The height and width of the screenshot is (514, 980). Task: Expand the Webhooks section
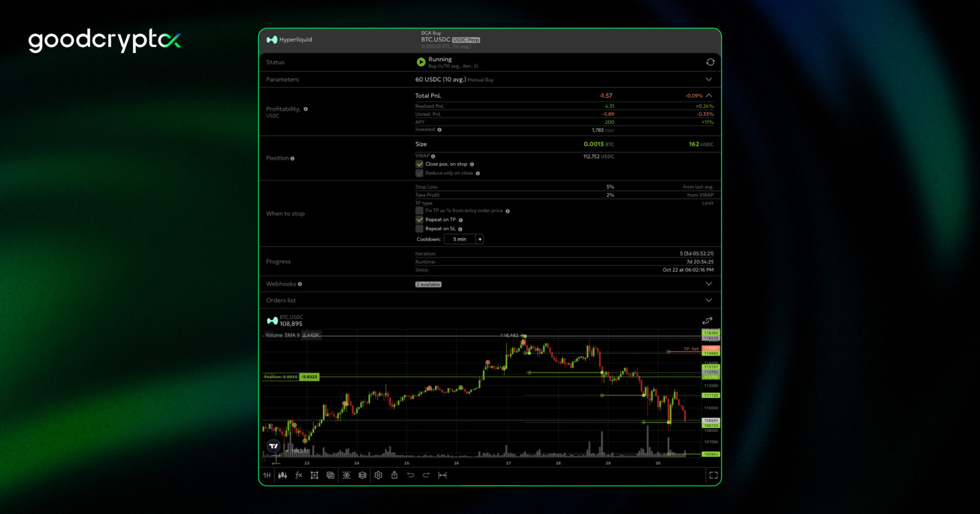[708, 284]
